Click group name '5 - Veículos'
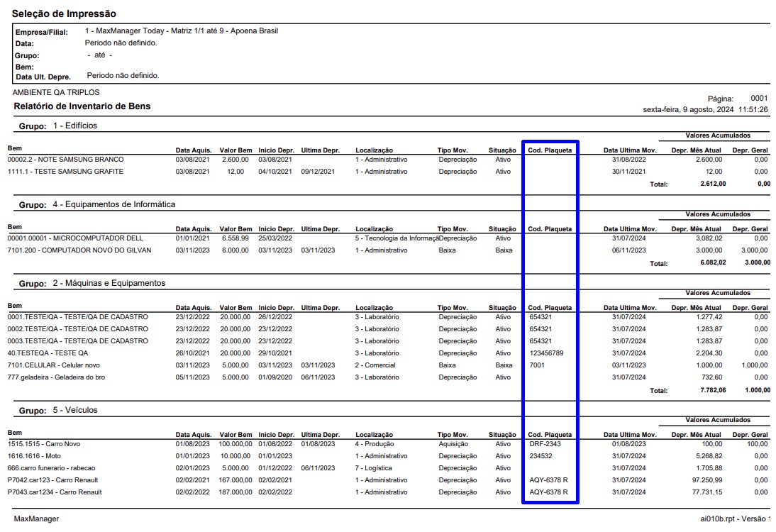 coord(75,410)
